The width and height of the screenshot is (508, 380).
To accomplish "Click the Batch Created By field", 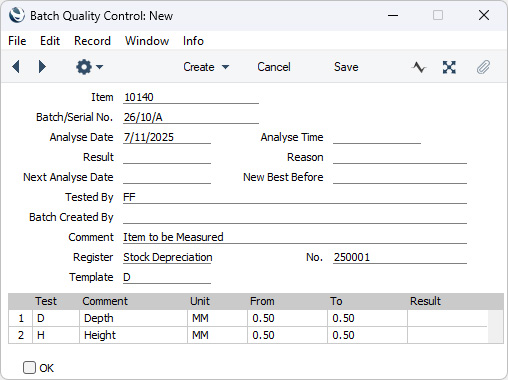I will pos(295,217).
